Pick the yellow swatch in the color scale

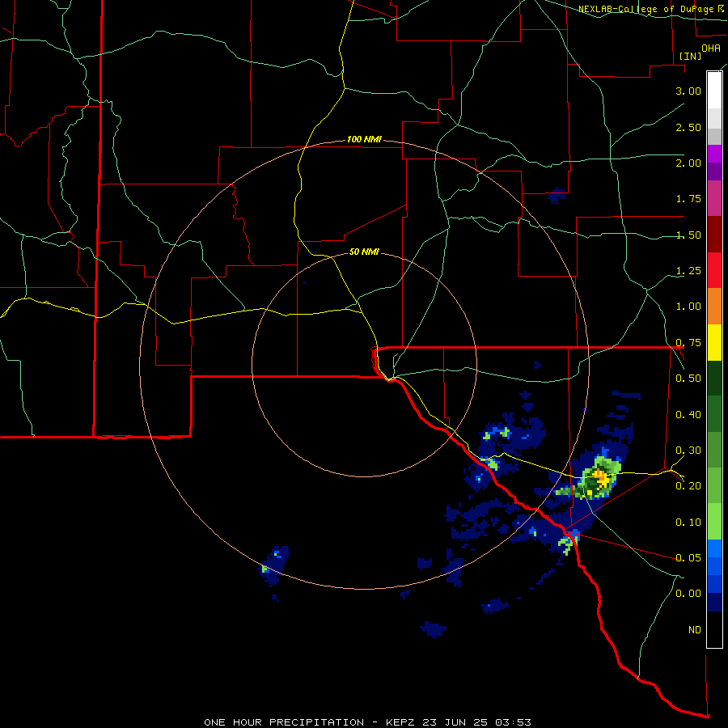(x=714, y=342)
